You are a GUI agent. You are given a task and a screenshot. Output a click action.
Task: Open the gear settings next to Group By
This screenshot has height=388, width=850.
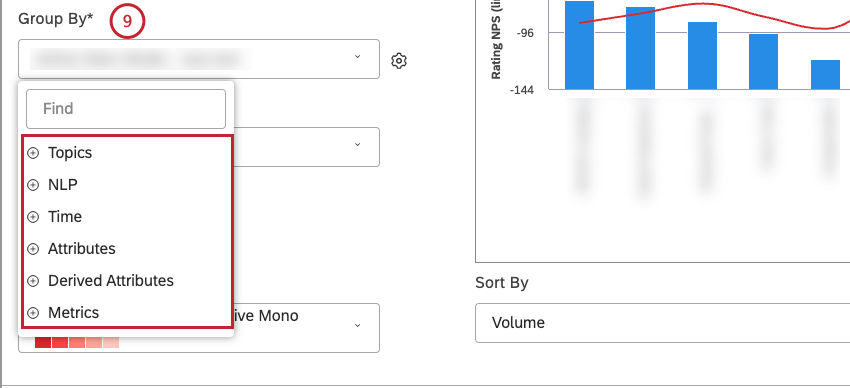point(399,61)
